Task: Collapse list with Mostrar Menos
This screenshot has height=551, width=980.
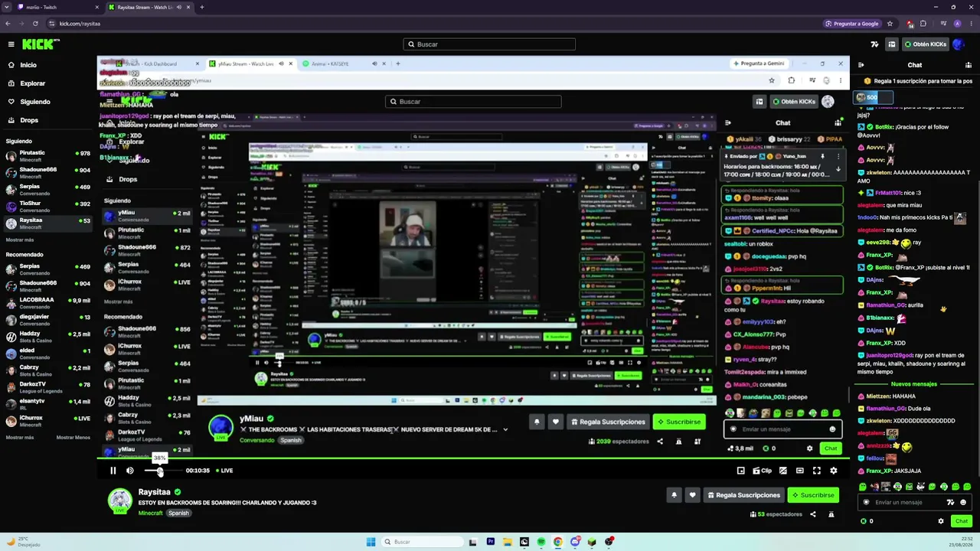Action: point(73,438)
